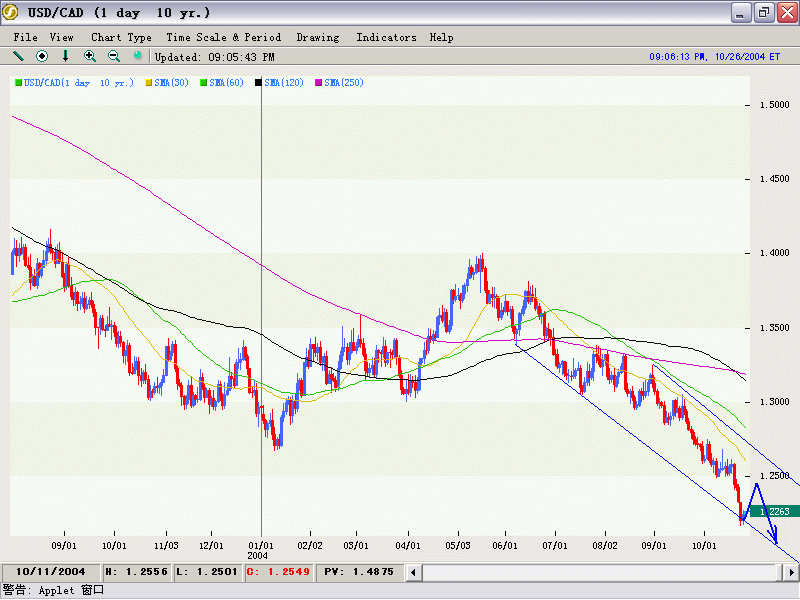Click the application logo in title bar
The height and width of the screenshot is (600, 800).
[11, 12]
